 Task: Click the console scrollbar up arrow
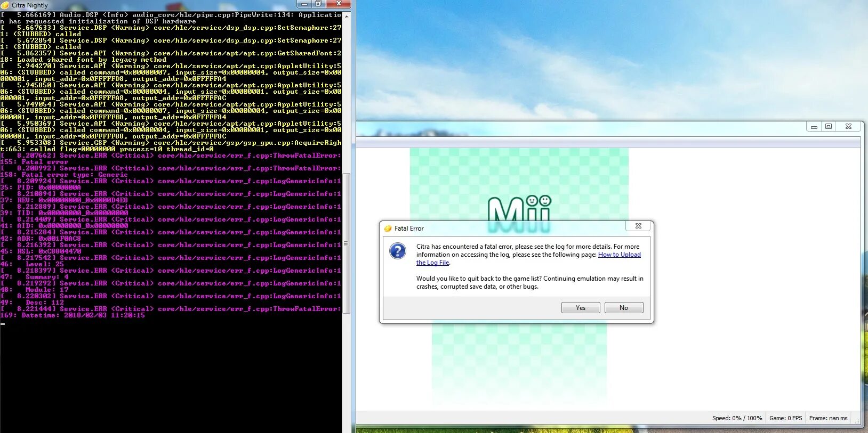pyautogui.click(x=347, y=16)
